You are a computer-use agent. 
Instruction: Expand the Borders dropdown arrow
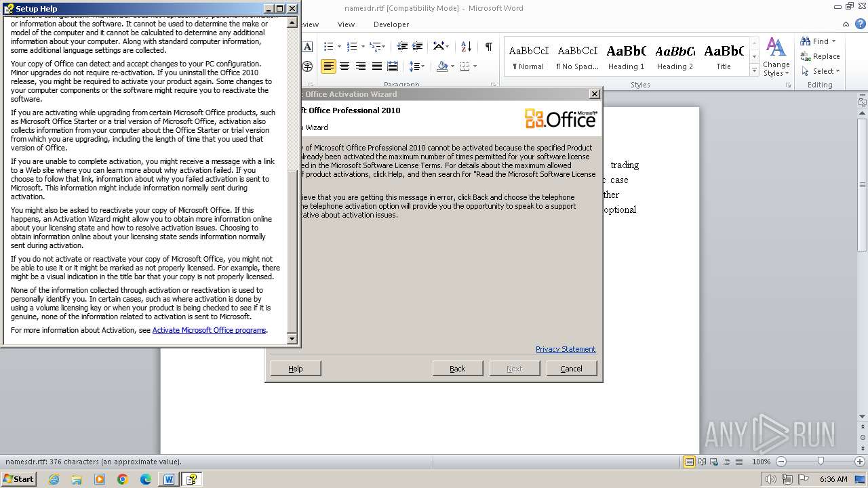(x=475, y=66)
